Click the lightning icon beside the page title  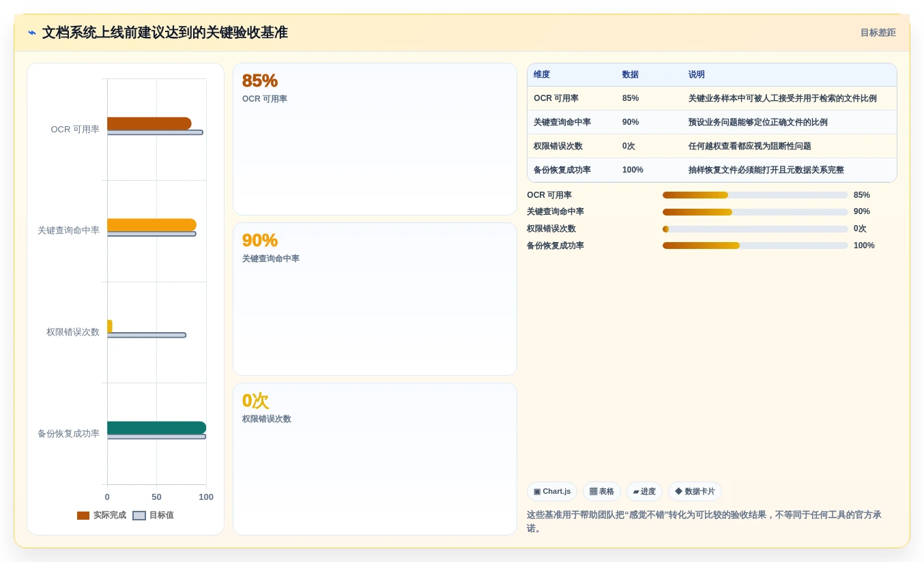pyautogui.click(x=32, y=33)
